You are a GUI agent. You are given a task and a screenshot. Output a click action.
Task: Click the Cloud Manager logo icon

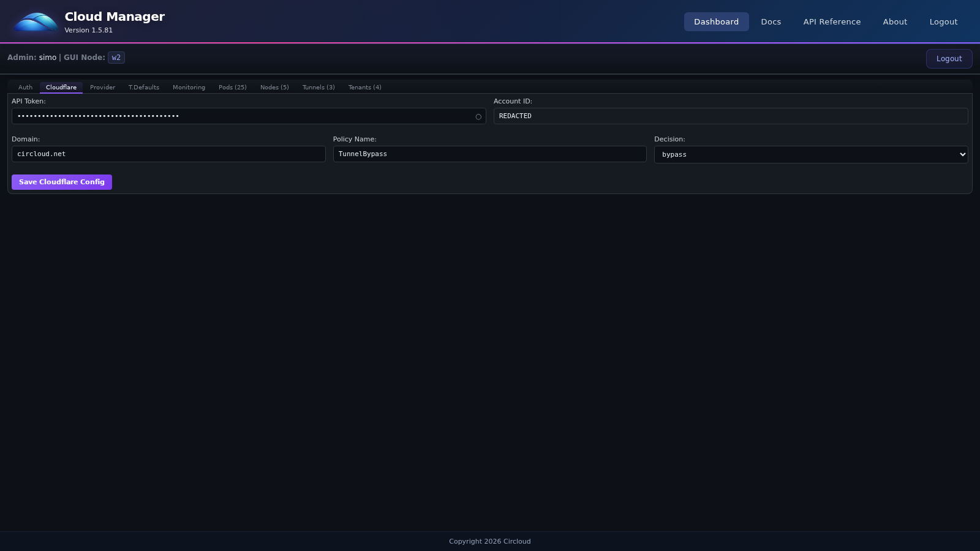click(35, 21)
